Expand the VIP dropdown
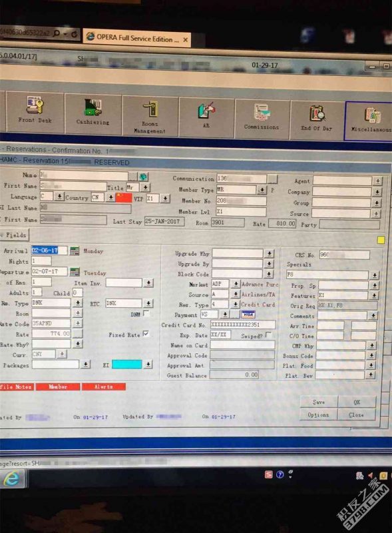Viewport: 392px width, 533px height. (x=165, y=199)
